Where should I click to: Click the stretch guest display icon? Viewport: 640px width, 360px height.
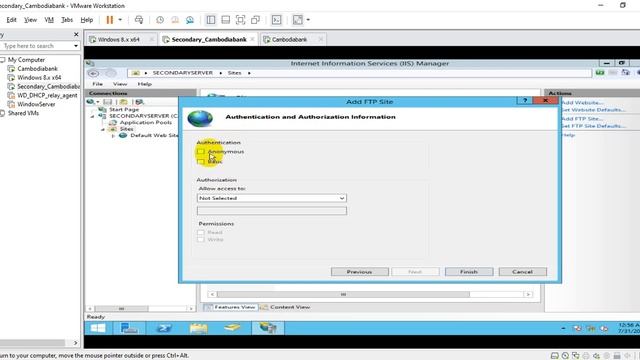tap(298, 20)
